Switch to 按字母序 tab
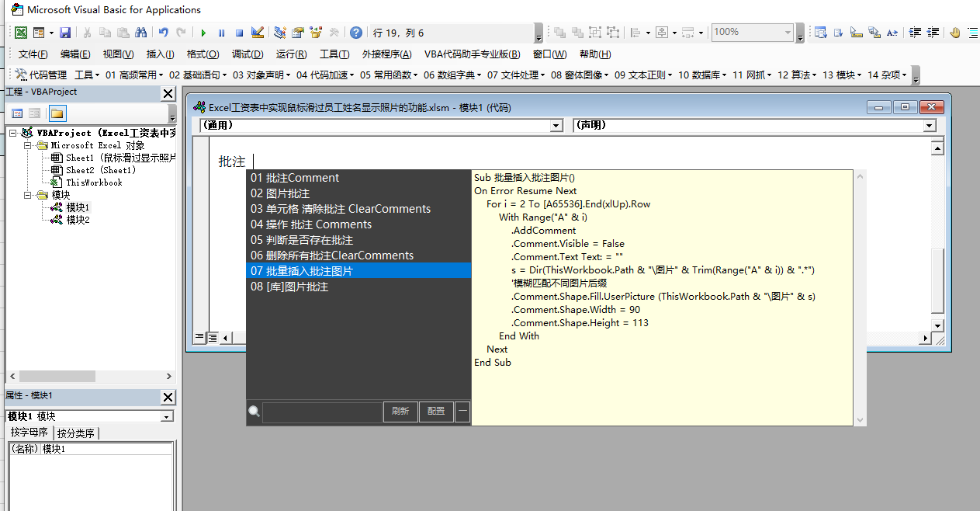The height and width of the screenshot is (511, 980). coord(29,433)
